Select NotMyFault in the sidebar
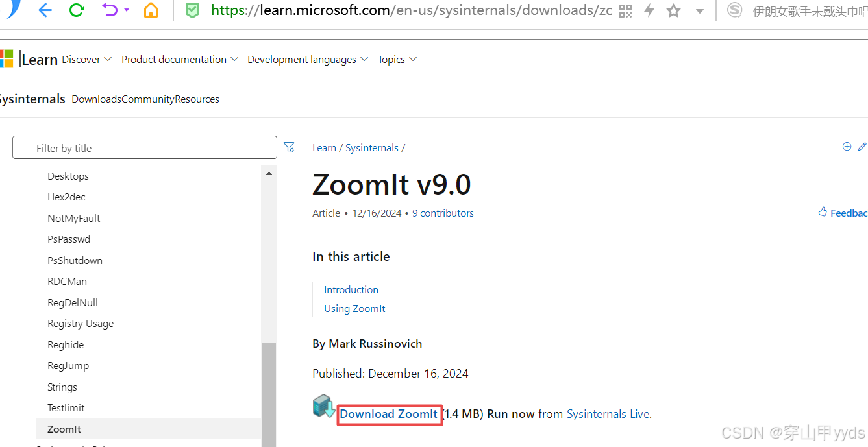This screenshot has height=447, width=868. [x=74, y=218]
